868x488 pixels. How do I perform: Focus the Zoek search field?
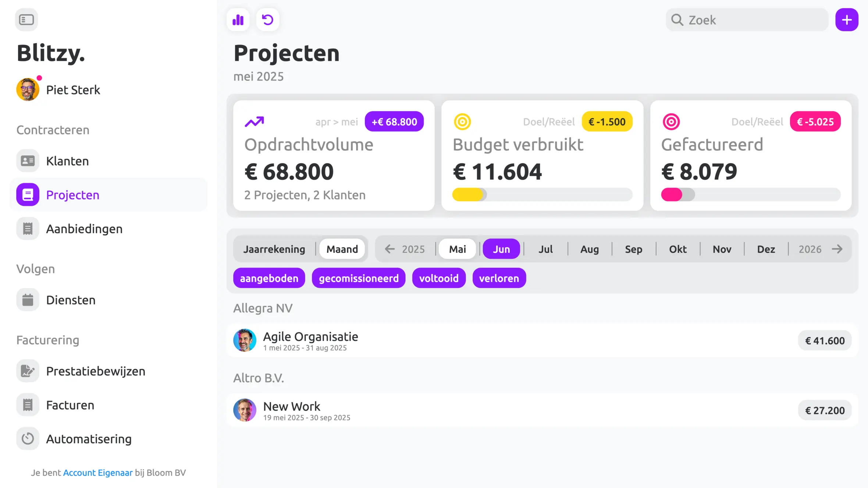click(x=747, y=20)
